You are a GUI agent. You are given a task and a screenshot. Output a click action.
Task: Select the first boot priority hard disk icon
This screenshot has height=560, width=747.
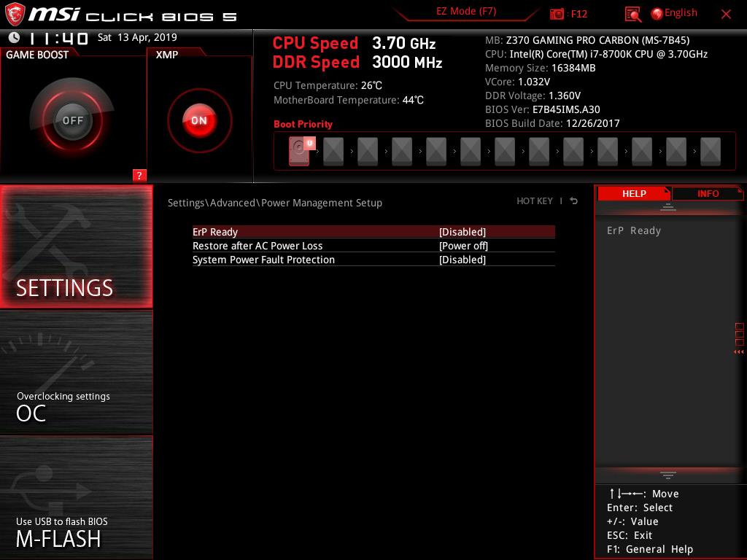click(300, 151)
